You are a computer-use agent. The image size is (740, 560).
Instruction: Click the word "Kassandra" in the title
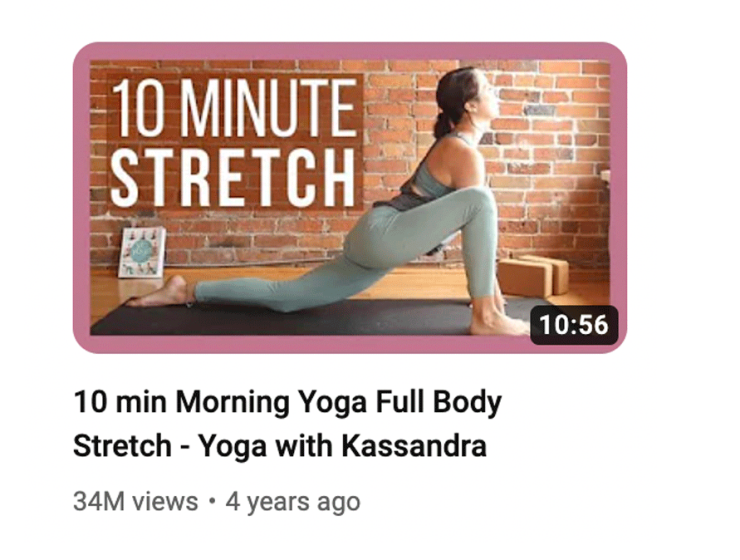click(413, 446)
